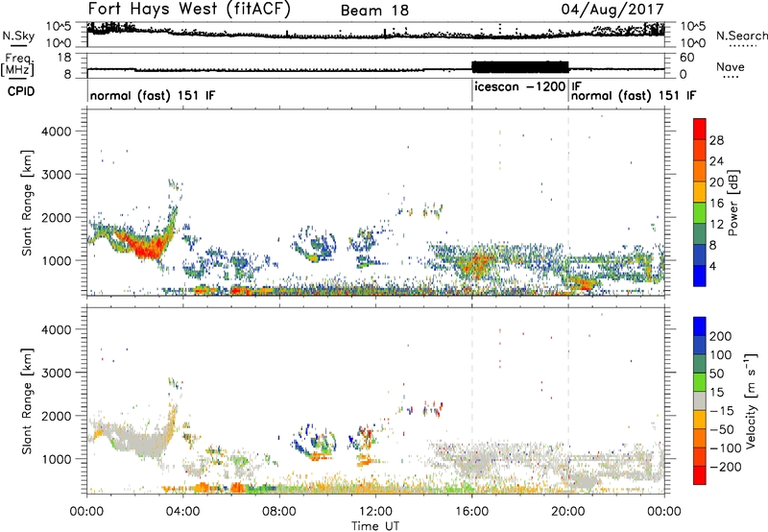768x532 pixels.
Task: Click the 'Nave' legend label
Action: point(731,66)
